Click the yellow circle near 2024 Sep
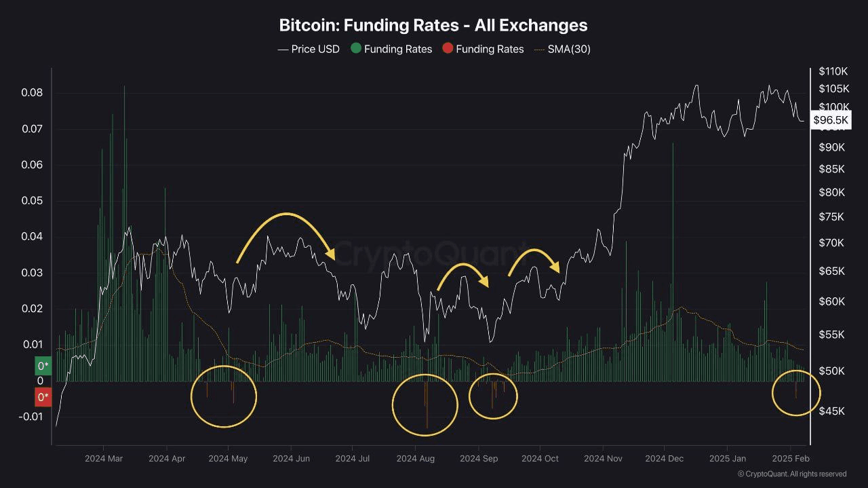Viewport: 868px width, 488px height. tap(493, 396)
